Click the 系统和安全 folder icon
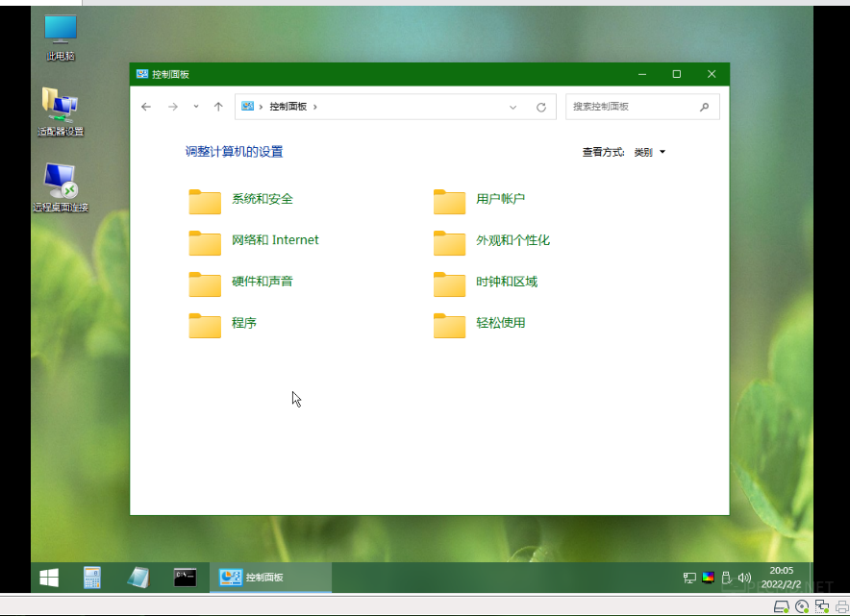 (205, 202)
